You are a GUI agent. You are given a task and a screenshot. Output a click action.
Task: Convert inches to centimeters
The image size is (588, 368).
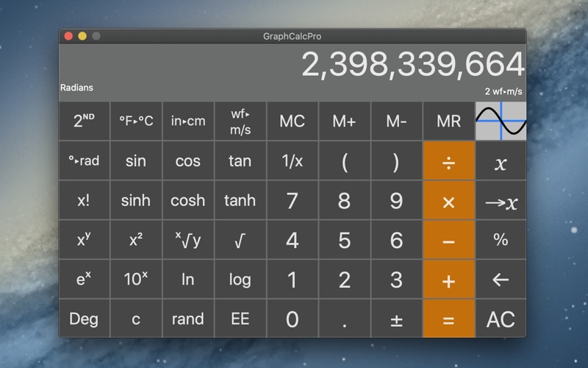tap(188, 121)
